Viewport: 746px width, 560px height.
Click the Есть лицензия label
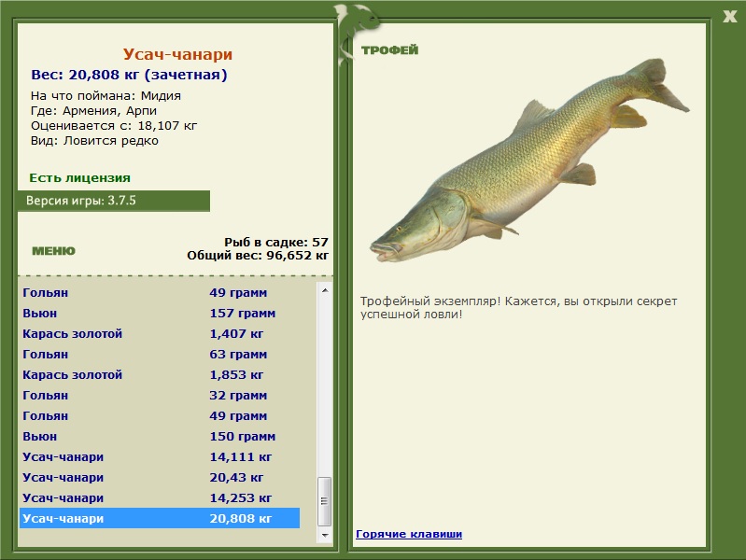pos(79,177)
